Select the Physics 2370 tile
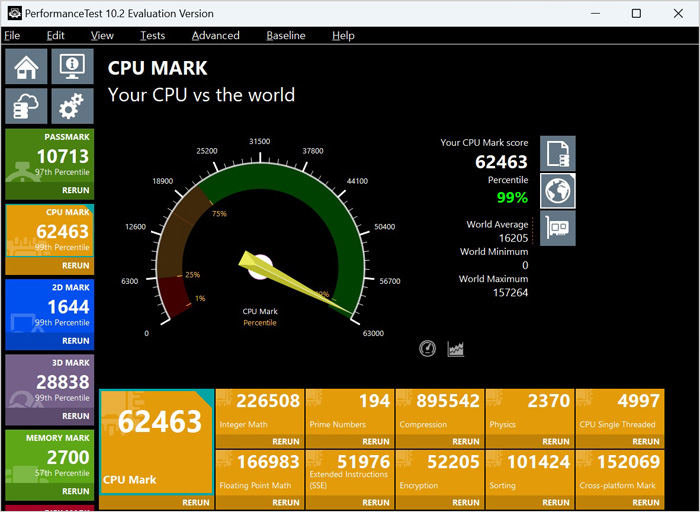The height and width of the screenshot is (512, 700). pos(530,412)
